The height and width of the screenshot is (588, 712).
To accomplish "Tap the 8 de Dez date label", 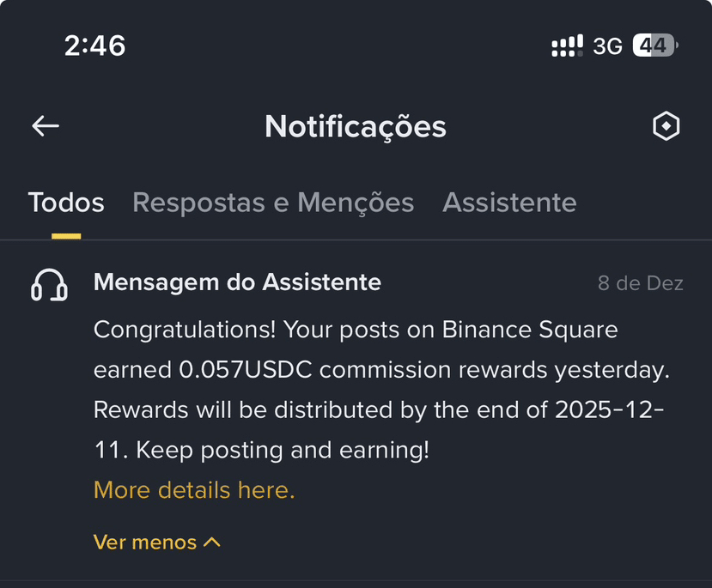I will (641, 283).
